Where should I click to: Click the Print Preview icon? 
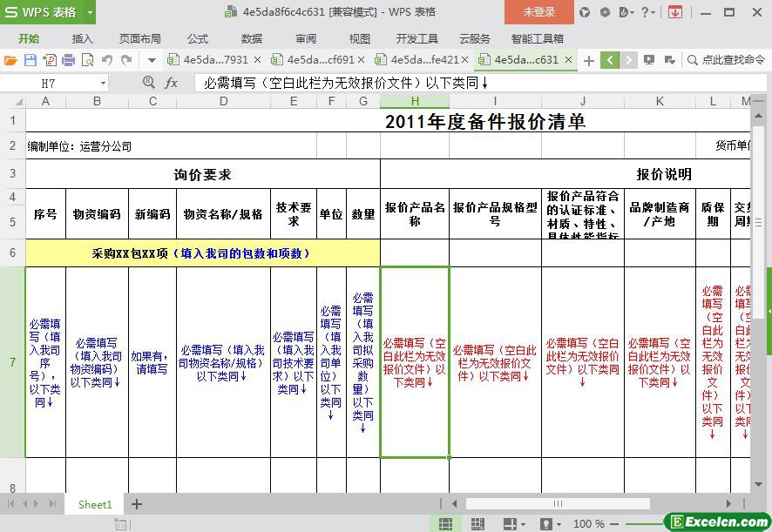[88, 60]
